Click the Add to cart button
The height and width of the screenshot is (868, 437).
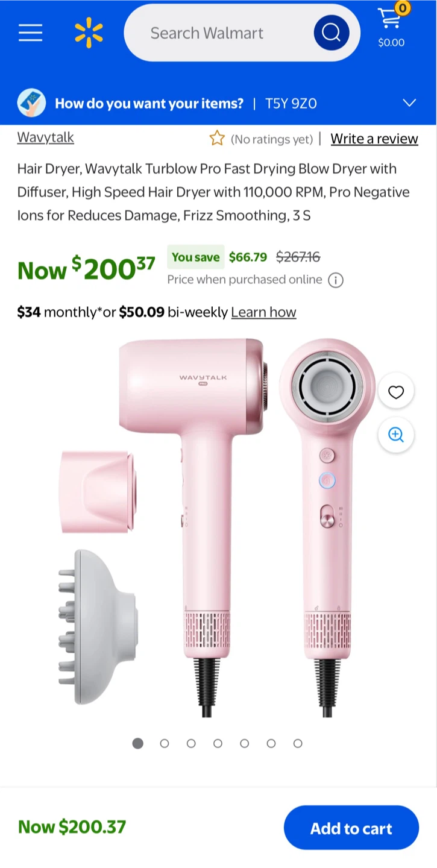pyautogui.click(x=351, y=828)
